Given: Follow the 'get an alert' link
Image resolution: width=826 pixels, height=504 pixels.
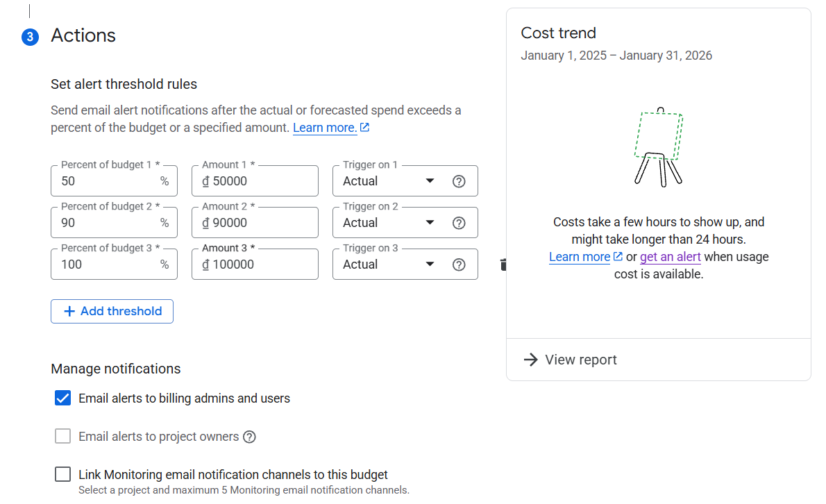Looking at the screenshot, I should pyautogui.click(x=670, y=257).
